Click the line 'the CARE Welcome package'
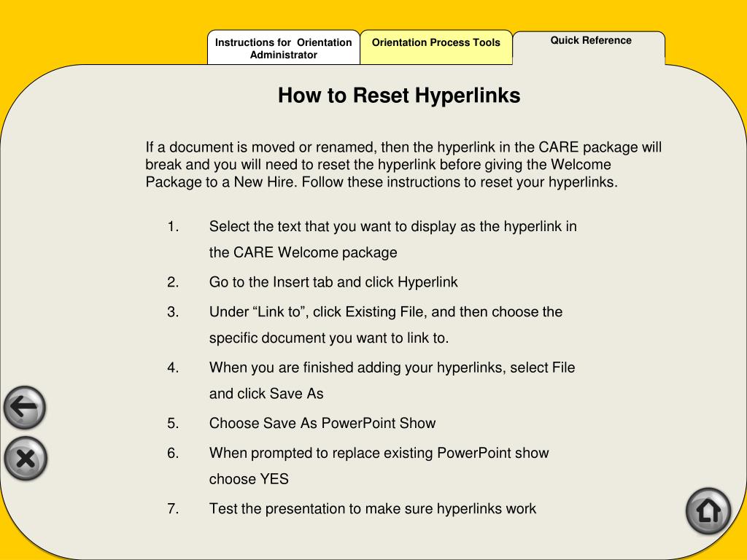The width and height of the screenshot is (747, 560). [303, 252]
